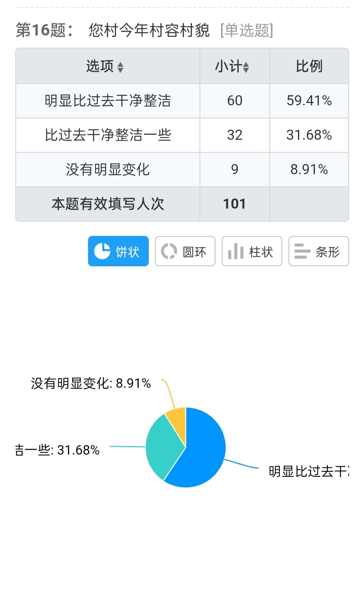Sort by the 小计 column arrow

point(246,67)
